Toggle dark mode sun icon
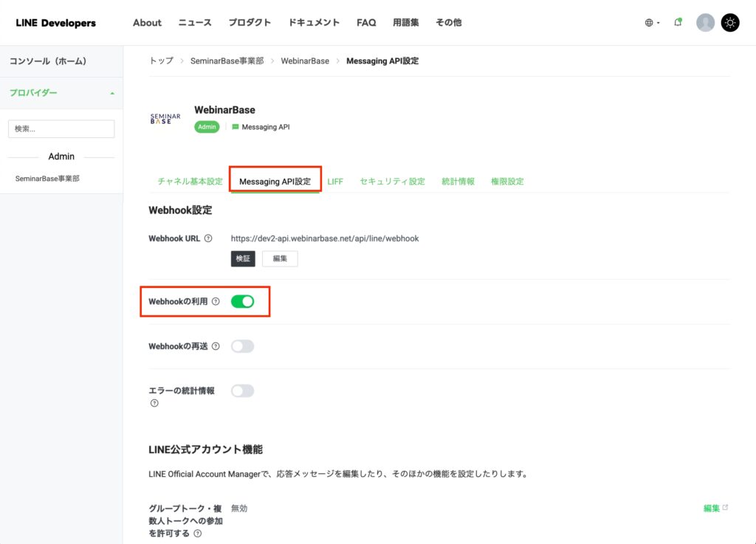756x544 pixels. [730, 22]
